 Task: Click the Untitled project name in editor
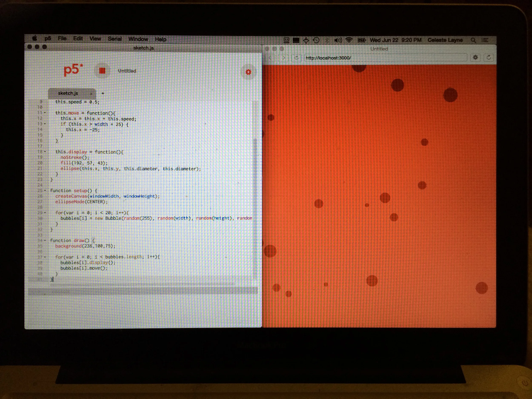127,71
